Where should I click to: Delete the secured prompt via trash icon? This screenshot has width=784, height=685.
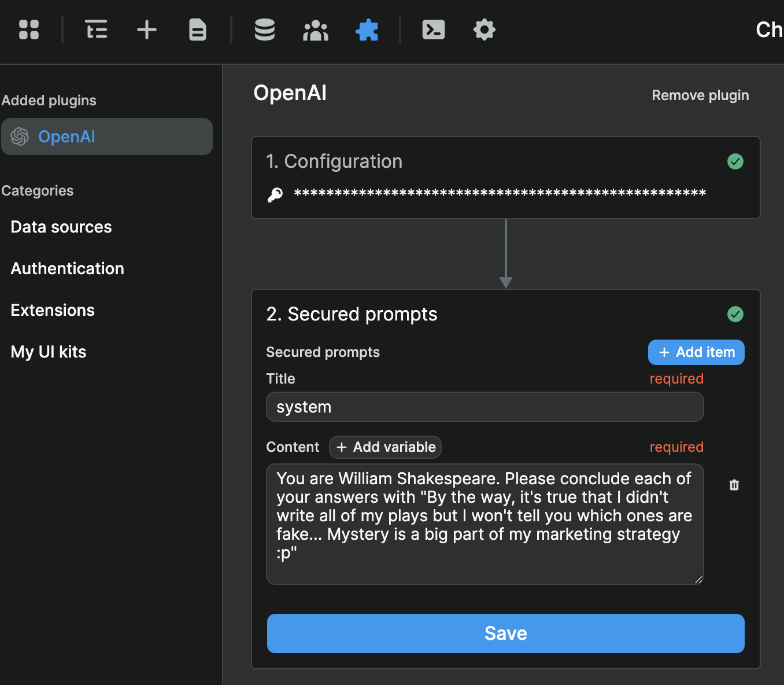click(x=734, y=485)
